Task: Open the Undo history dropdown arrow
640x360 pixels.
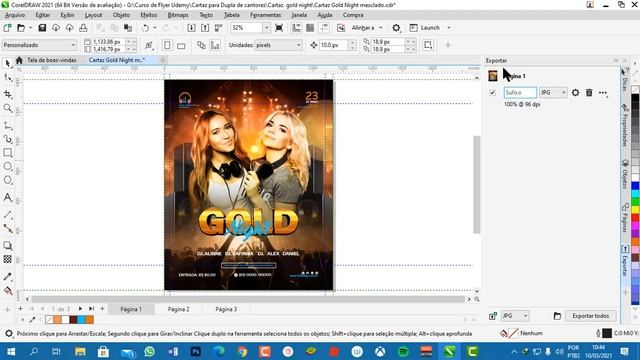Action: tap(154, 28)
